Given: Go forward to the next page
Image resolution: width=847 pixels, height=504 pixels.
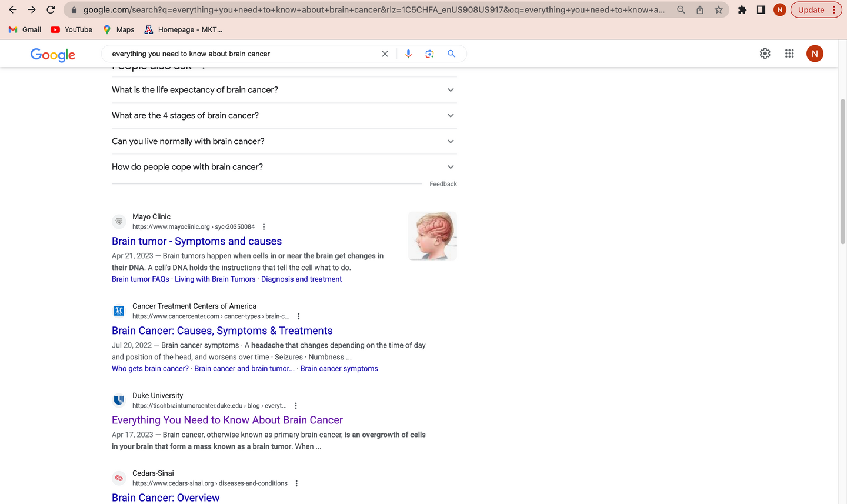Looking at the screenshot, I should (x=32, y=10).
